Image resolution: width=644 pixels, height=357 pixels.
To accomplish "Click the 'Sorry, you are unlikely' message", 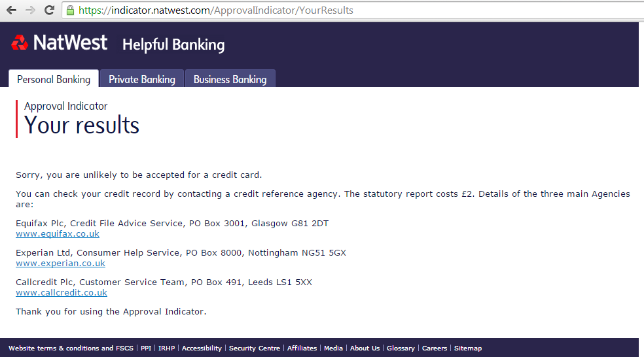I will point(139,175).
